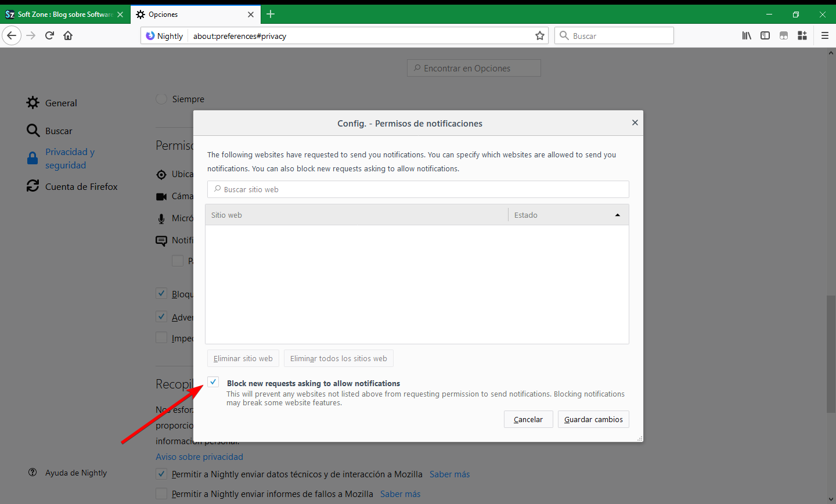
Task: Click the camera icon under Permisos
Action: pyautogui.click(x=161, y=196)
